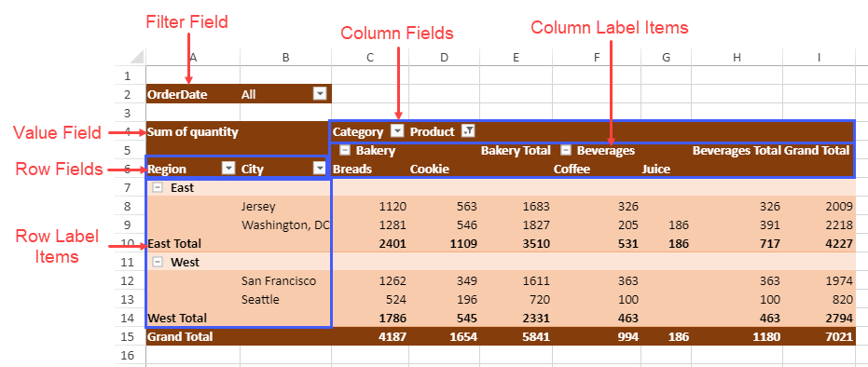Select the 2401 East Total value
This screenshot has height=367, width=868.
click(393, 244)
